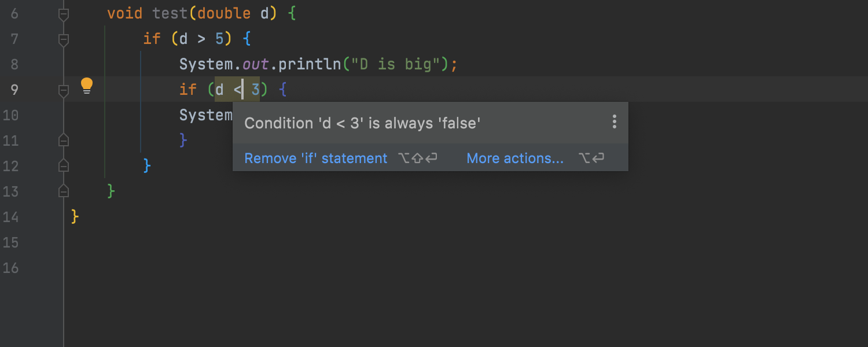Click 'System' on line 10

point(205,115)
